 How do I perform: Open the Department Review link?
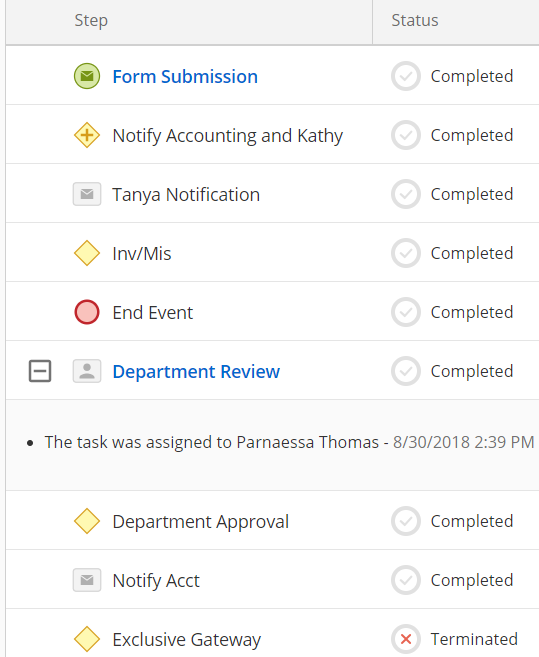(x=196, y=372)
